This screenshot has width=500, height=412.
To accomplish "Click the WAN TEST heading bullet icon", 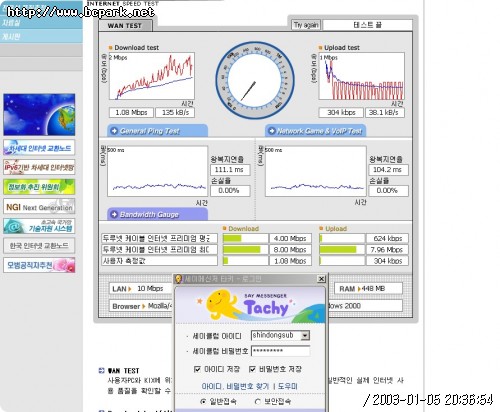I will point(102,371).
